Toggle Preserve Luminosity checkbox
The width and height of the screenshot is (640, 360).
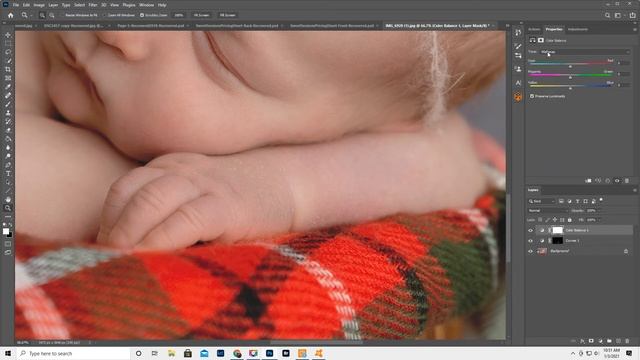(532, 96)
